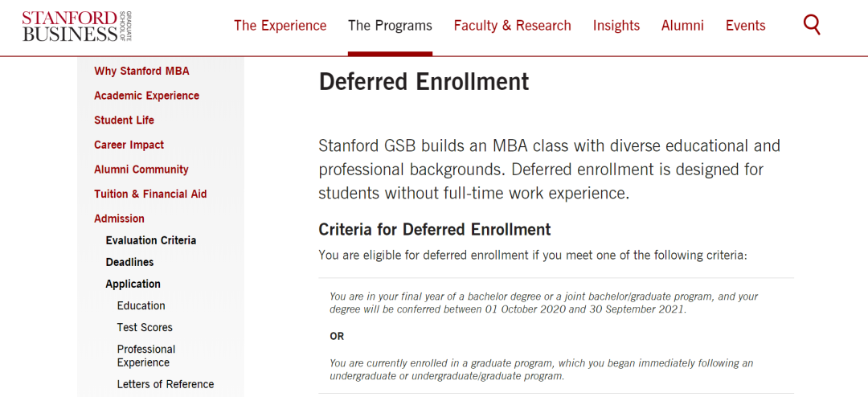
Task: Open The Programs menu
Action: pyautogui.click(x=391, y=26)
